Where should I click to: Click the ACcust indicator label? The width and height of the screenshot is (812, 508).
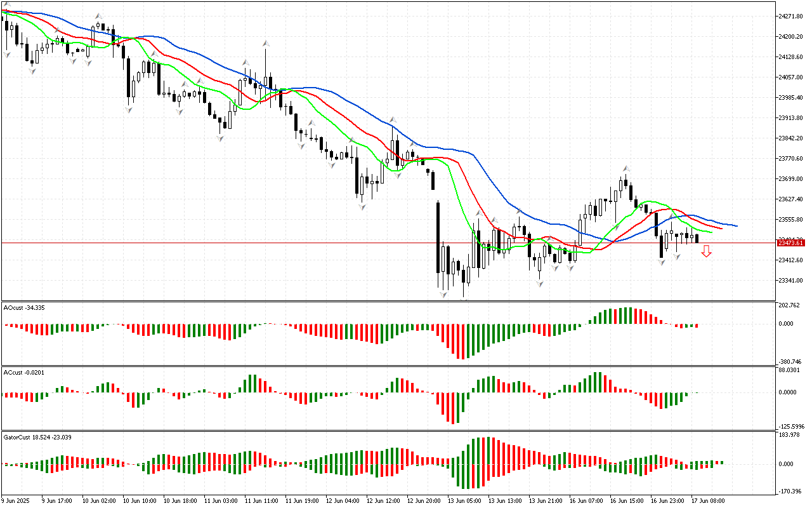coord(23,372)
